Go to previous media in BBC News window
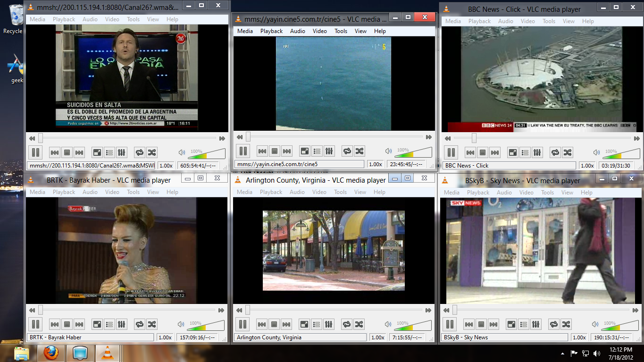Viewport: 644px width, 362px height. 470,152
